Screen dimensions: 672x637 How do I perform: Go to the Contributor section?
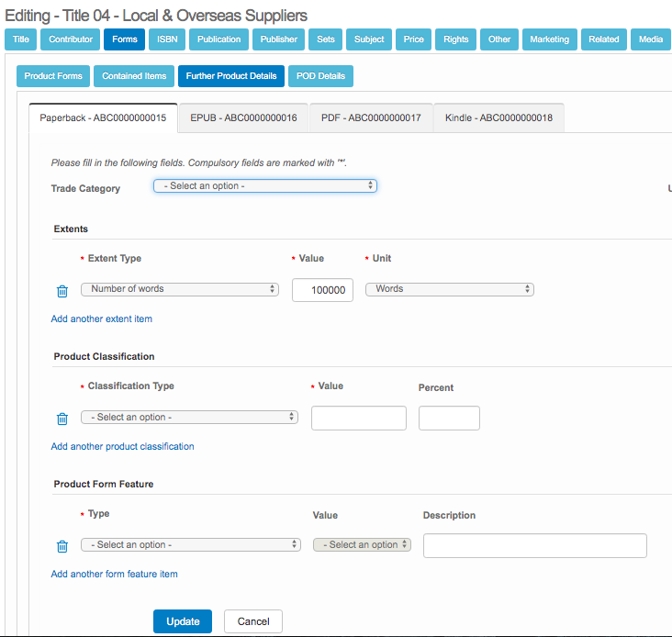tap(71, 39)
